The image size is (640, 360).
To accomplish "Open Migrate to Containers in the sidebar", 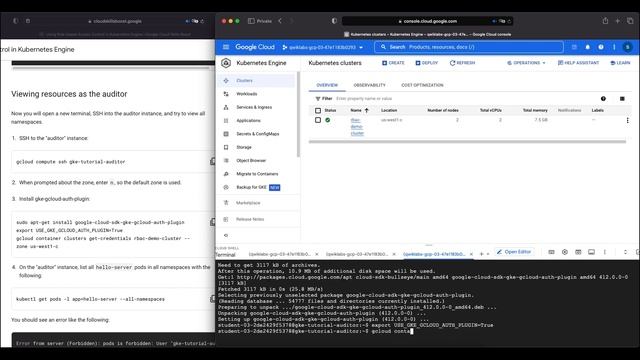I will click(256, 174).
